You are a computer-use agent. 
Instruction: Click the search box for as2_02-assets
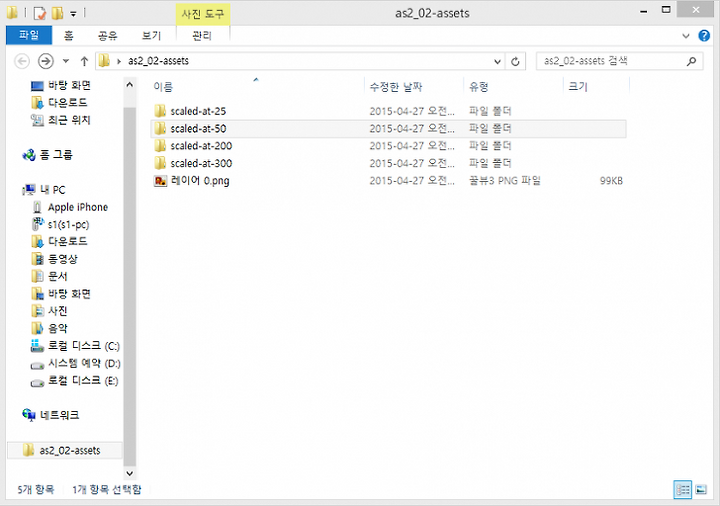[x=619, y=61]
